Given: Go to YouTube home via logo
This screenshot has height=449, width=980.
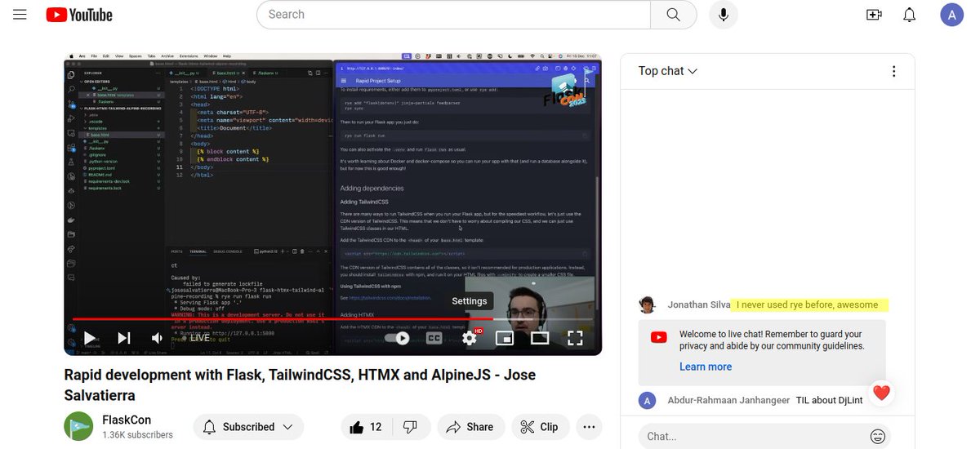Looking at the screenshot, I should [79, 15].
